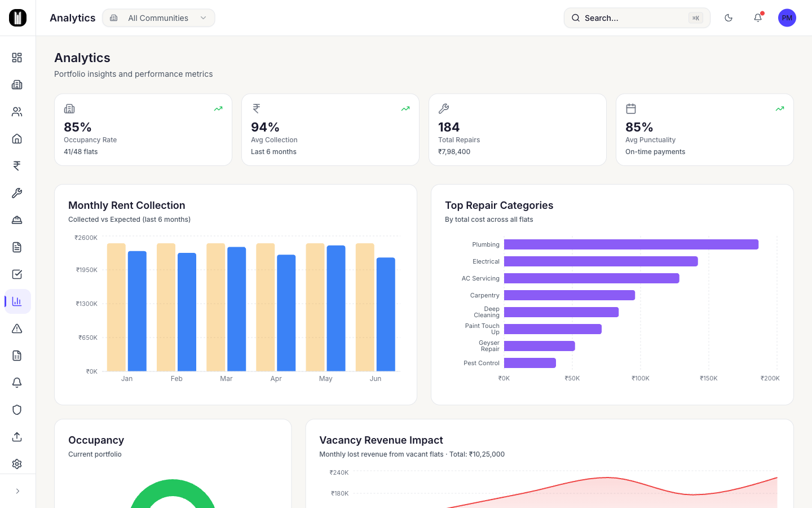Click the 94% Avg Collection value
Image resolution: width=812 pixels, height=508 pixels.
click(x=265, y=127)
